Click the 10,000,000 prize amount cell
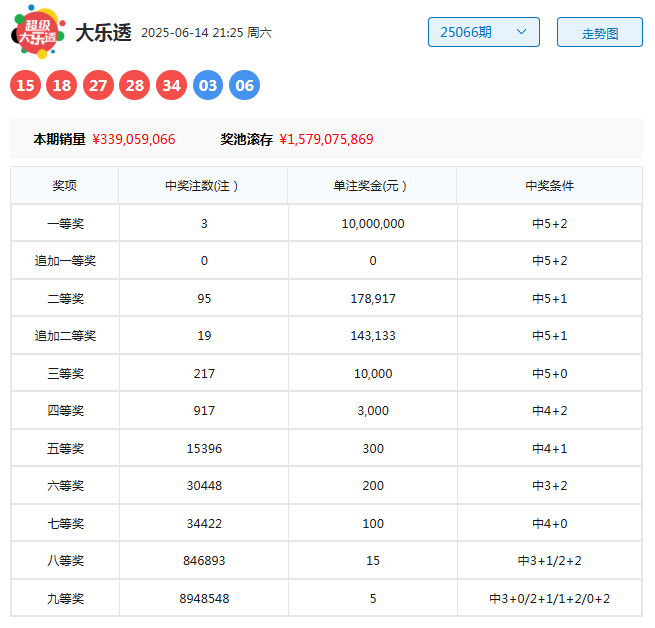The image size is (655, 628). coord(373,224)
